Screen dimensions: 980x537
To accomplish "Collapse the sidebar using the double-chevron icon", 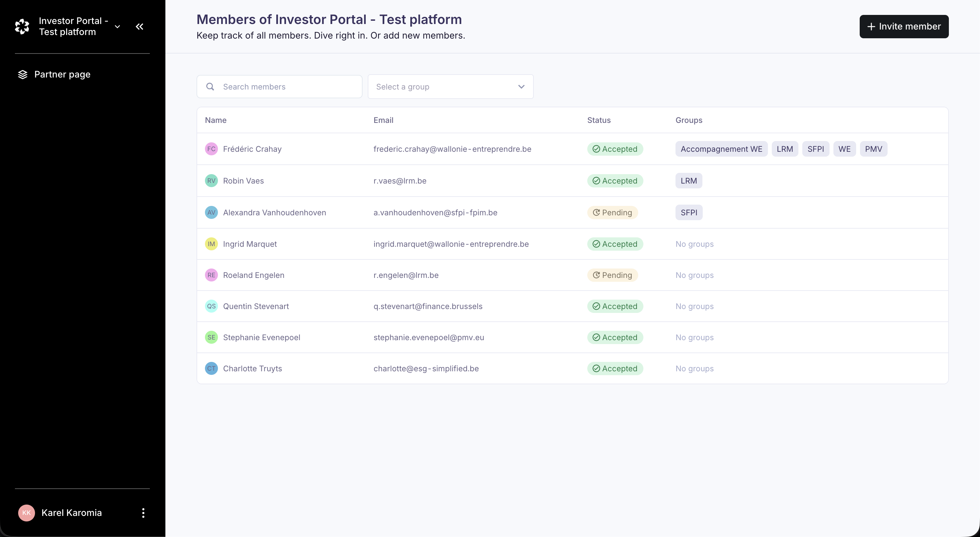I will 139,27.
